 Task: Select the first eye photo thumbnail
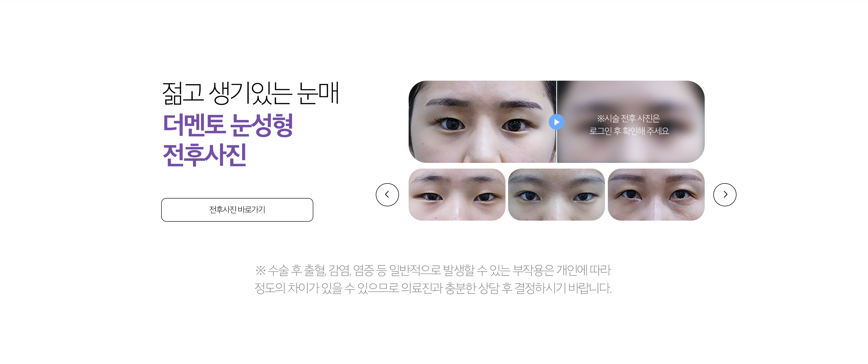tap(457, 195)
